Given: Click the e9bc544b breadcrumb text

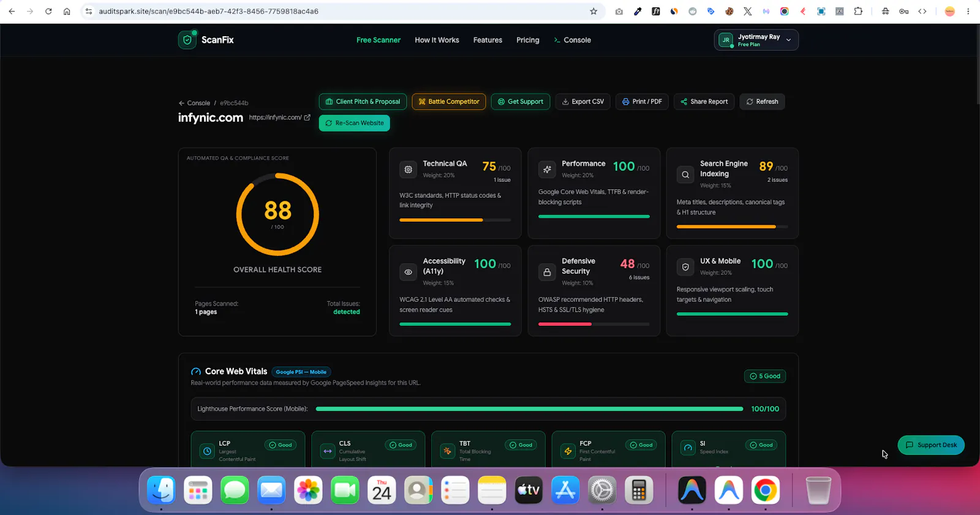Looking at the screenshot, I should [234, 103].
